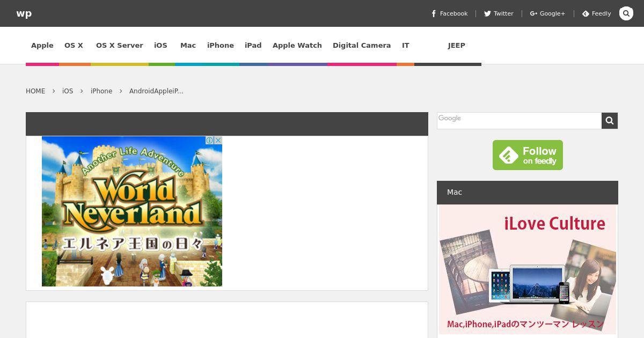
Task: Open the OS X Server category
Action: 120,46
